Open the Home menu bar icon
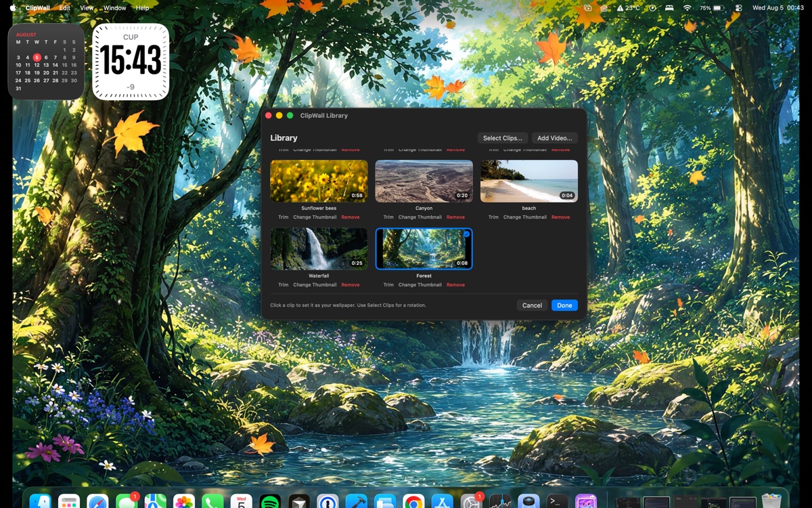The width and height of the screenshot is (812, 508). [604, 8]
